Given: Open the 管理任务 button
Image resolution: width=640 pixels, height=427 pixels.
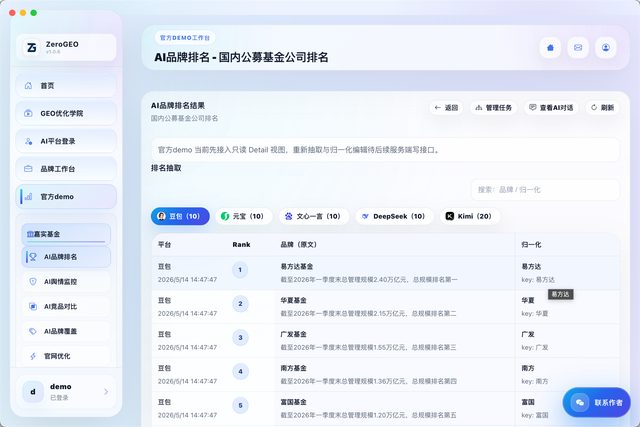Looking at the screenshot, I should click(493, 108).
